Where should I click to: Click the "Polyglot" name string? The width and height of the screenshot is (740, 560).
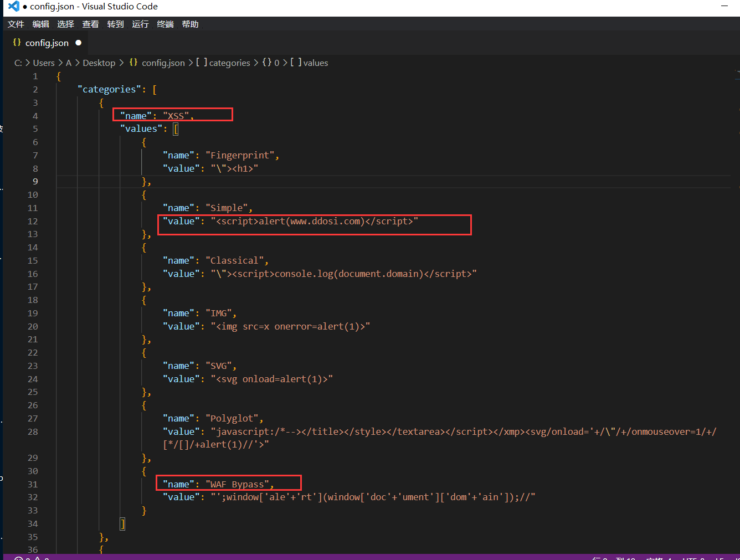pos(232,418)
